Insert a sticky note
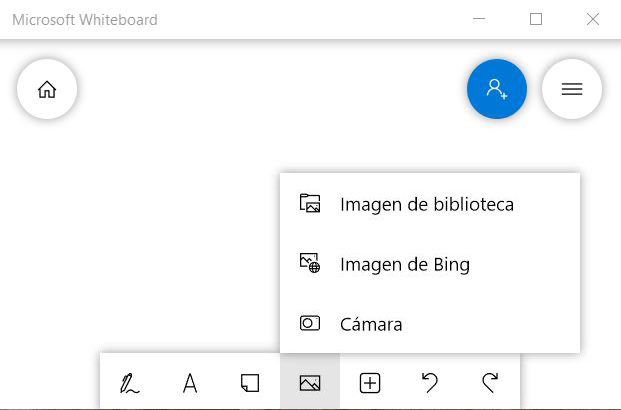This screenshot has height=410, width=621. pos(250,383)
